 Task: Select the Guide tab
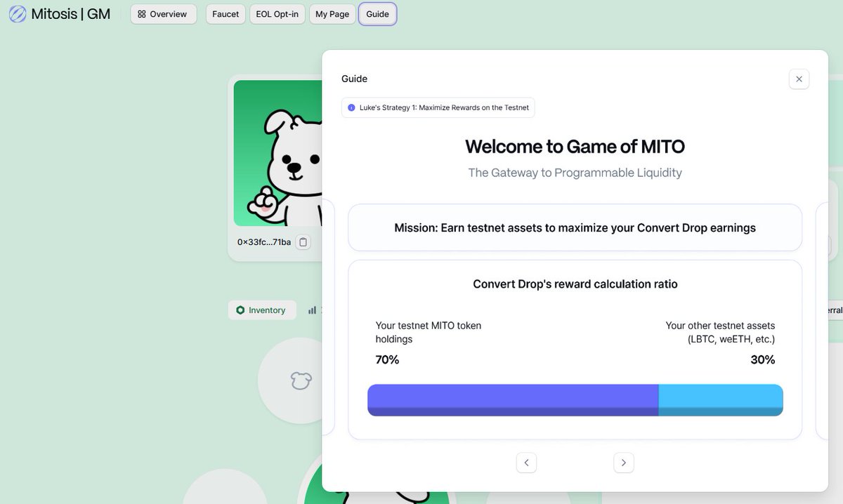pyautogui.click(x=377, y=14)
